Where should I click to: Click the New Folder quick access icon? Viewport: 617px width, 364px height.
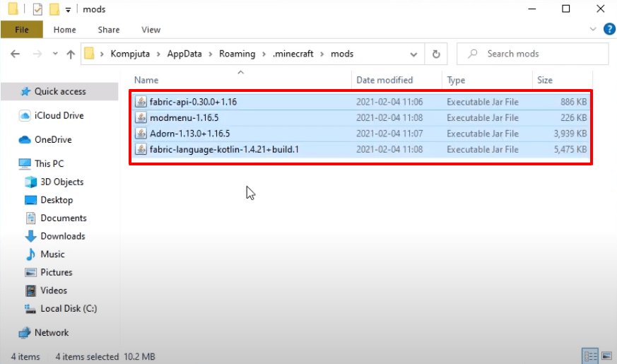54,9
